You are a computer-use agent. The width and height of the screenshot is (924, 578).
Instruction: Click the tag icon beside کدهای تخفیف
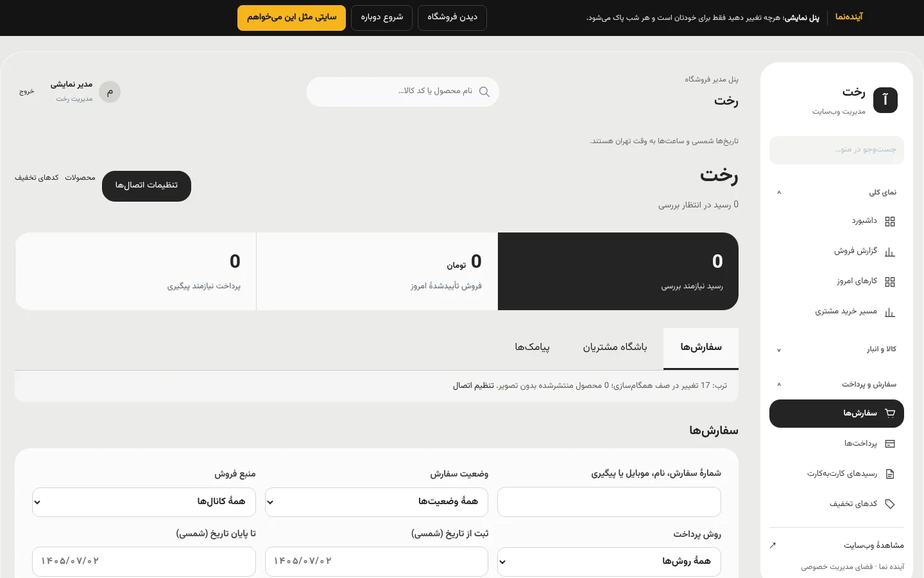[889, 504]
